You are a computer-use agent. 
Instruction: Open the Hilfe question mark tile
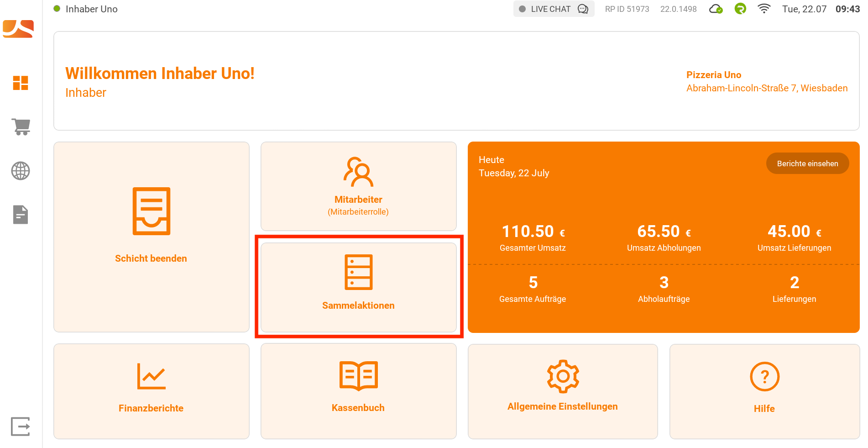click(764, 391)
